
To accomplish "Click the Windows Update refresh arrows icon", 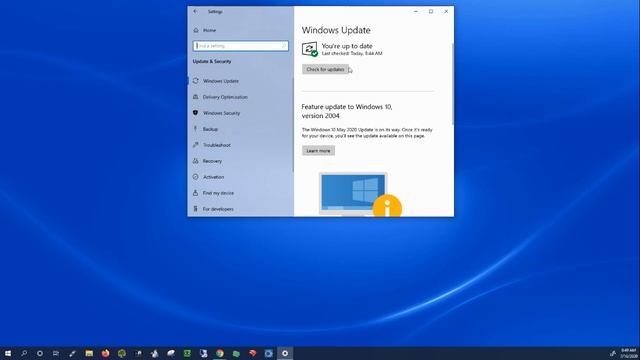I will (196, 81).
